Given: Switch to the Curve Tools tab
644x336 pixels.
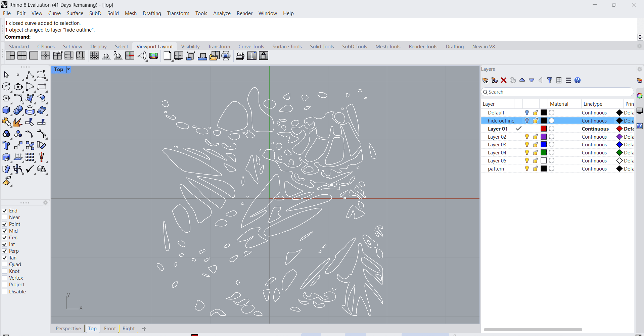Looking at the screenshot, I should [251, 47].
